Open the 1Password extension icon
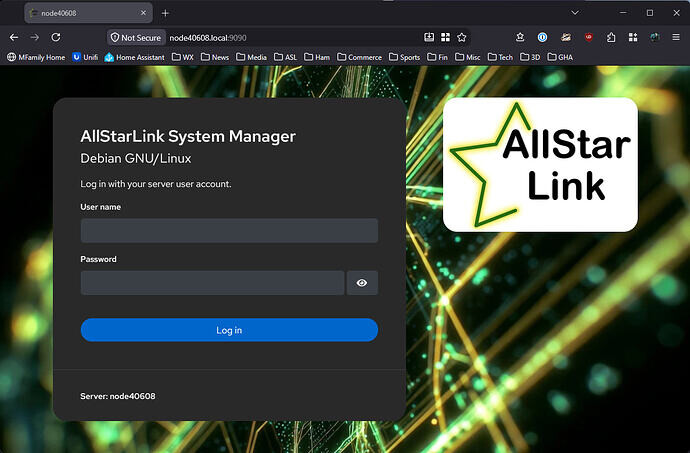Image resolution: width=690 pixels, height=453 pixels. point(543,37)
